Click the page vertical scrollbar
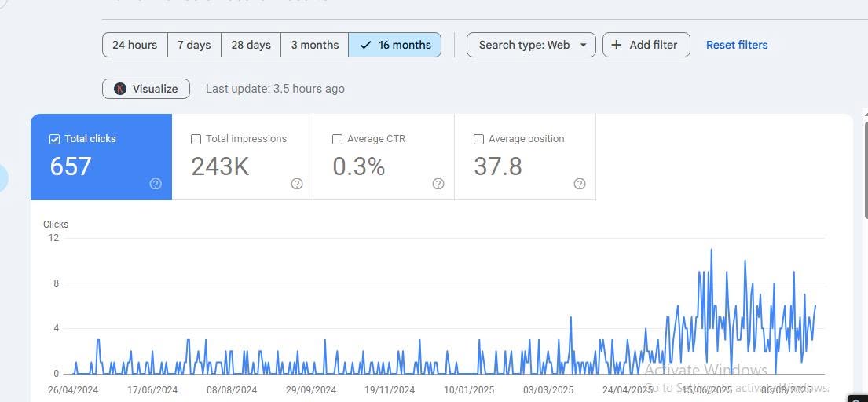This screenshot has height=402, width=868. [865, 171]
